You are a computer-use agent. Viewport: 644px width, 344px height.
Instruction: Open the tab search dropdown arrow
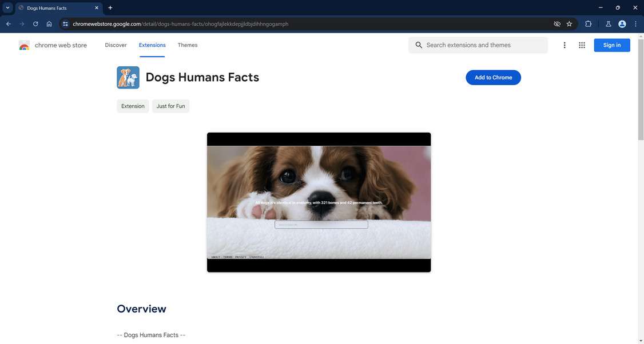7,7
